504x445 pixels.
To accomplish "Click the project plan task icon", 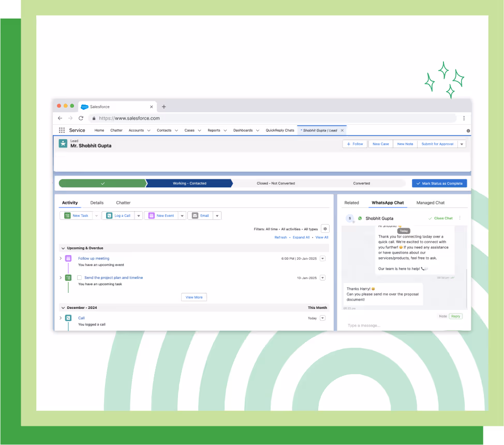I will tap(68, 278).
